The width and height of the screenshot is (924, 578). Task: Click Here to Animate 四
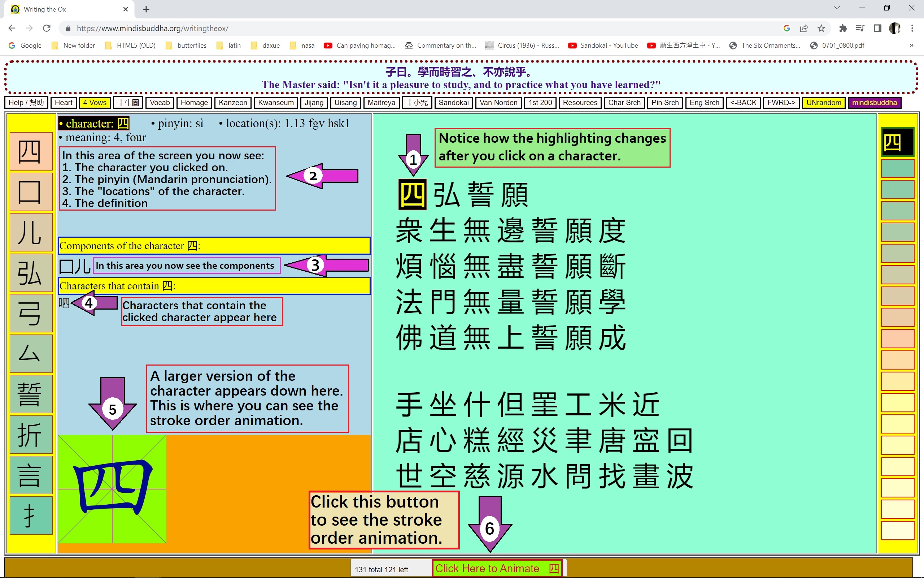[x=498, y=569]
